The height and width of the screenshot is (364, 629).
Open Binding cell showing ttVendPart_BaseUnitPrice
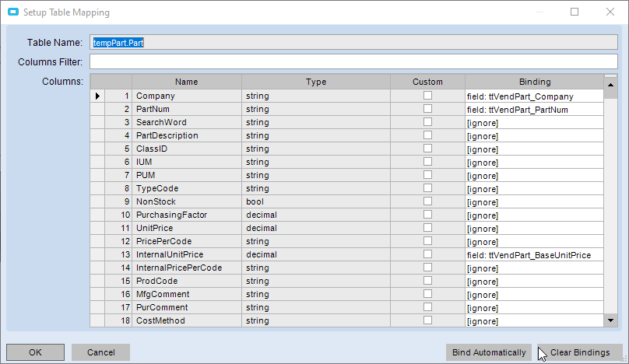click(x=534, y=255)
